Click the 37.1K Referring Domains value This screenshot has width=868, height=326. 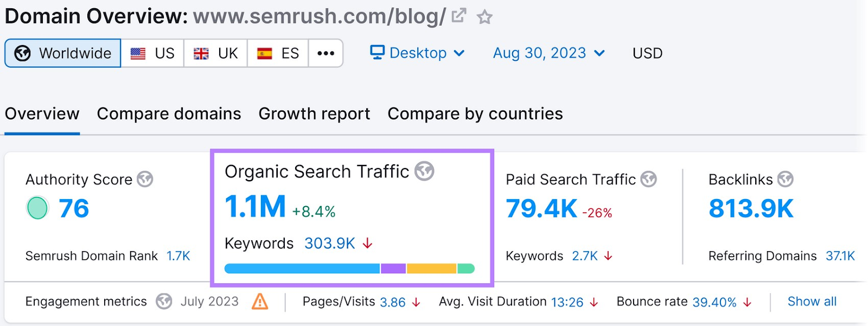(840, 256)
